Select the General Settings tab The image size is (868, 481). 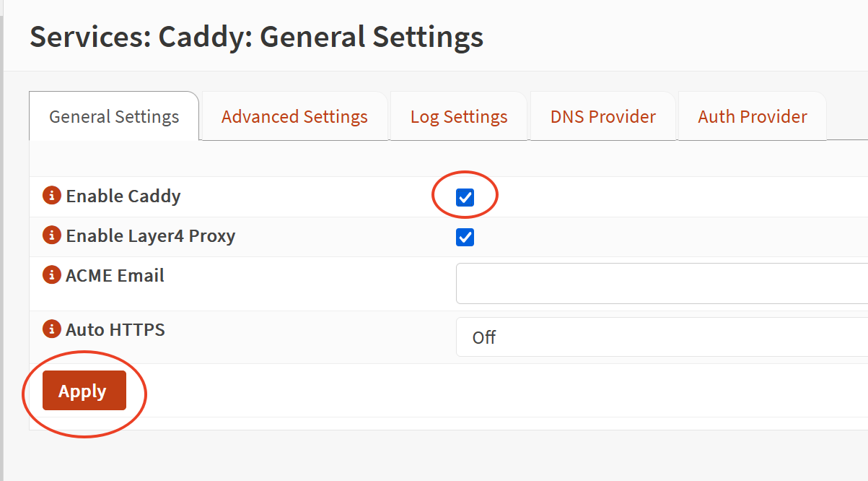[x=114, y=117]
